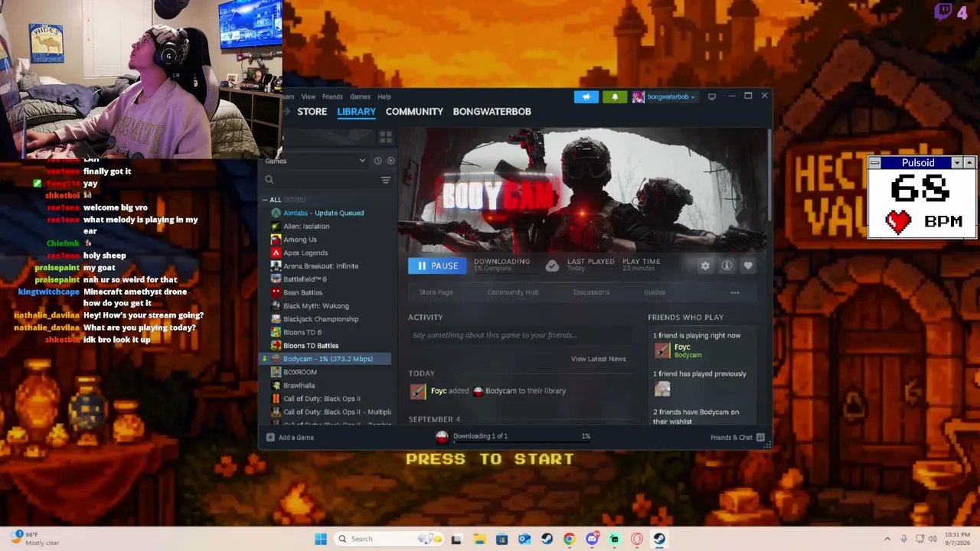This screenshot has width=980, height=551.
Task: Select Bloons TD Battles in library
Action: 311,346
